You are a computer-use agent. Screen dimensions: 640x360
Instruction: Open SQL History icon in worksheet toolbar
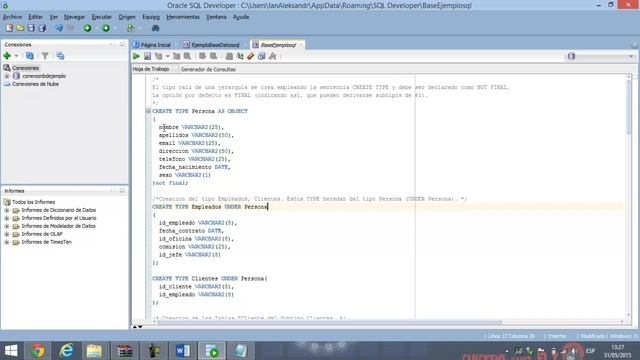tap(262, 56)
